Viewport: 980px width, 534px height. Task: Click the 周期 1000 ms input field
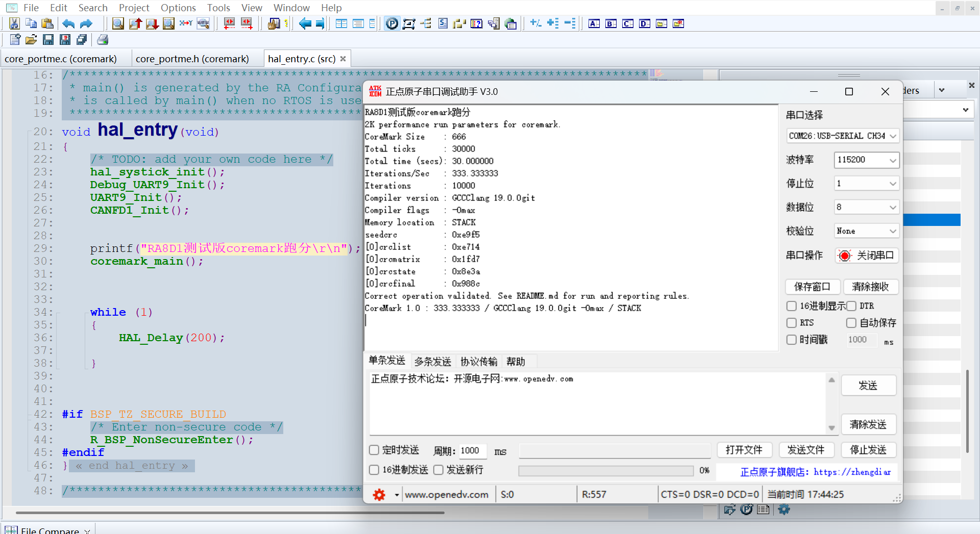473,451
